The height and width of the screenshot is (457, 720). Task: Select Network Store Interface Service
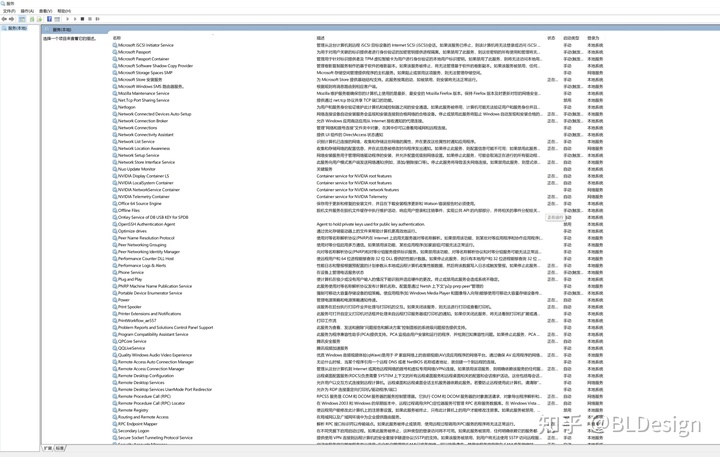click(146, 162)
